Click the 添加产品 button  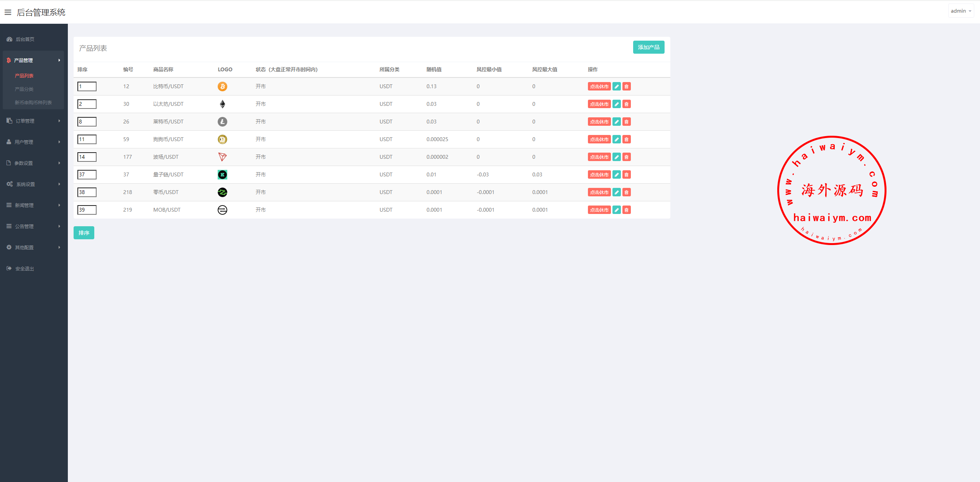648,48
